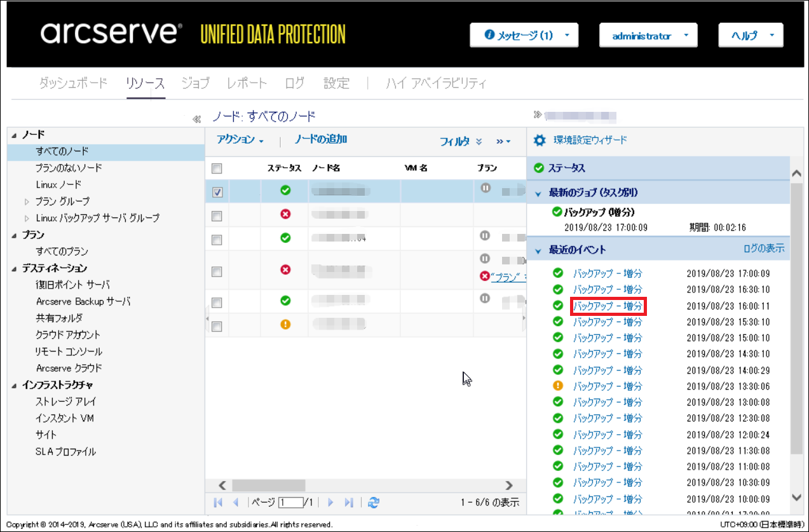Open the アクション dropdown
Screen dimensions: 809x532
click(240, 140)
